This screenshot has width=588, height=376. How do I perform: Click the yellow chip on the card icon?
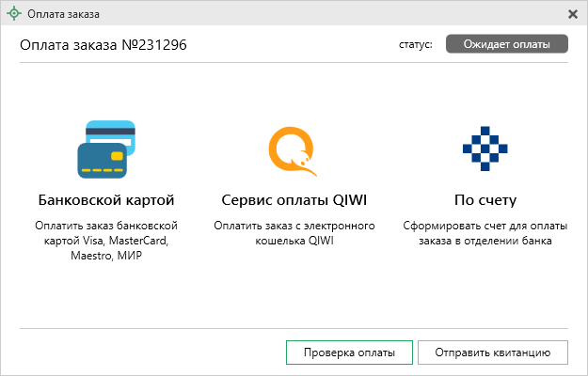coord(117,155)
